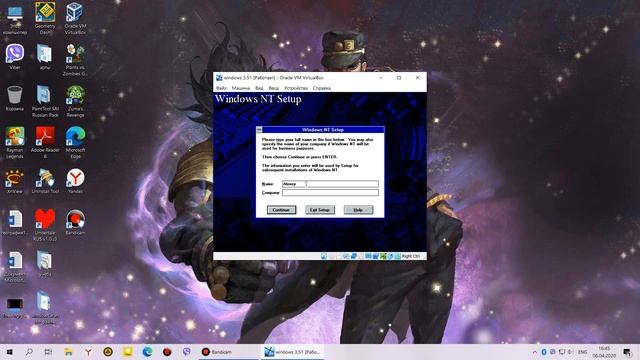Click the hard disk activity icon in VirtualBox status bar
This screenshot has width=640, height=360.
click(x=324, y=256)
